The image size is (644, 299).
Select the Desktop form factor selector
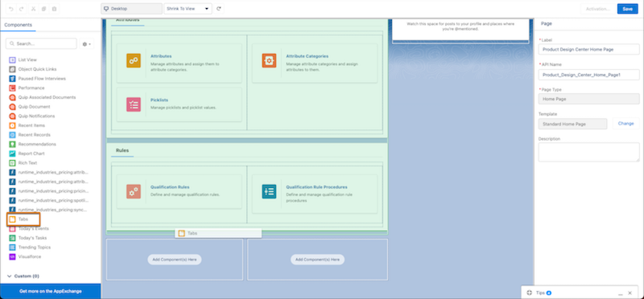(131, 9)
